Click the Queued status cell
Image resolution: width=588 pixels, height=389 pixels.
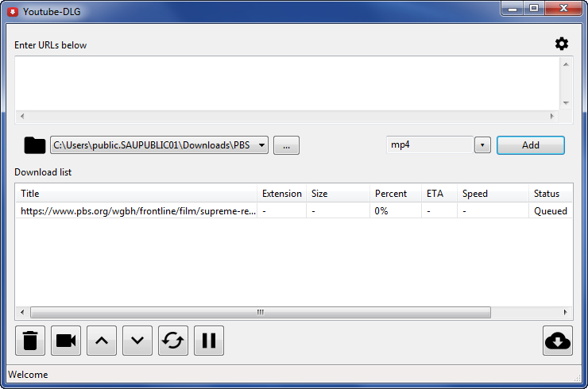(550, 211)
